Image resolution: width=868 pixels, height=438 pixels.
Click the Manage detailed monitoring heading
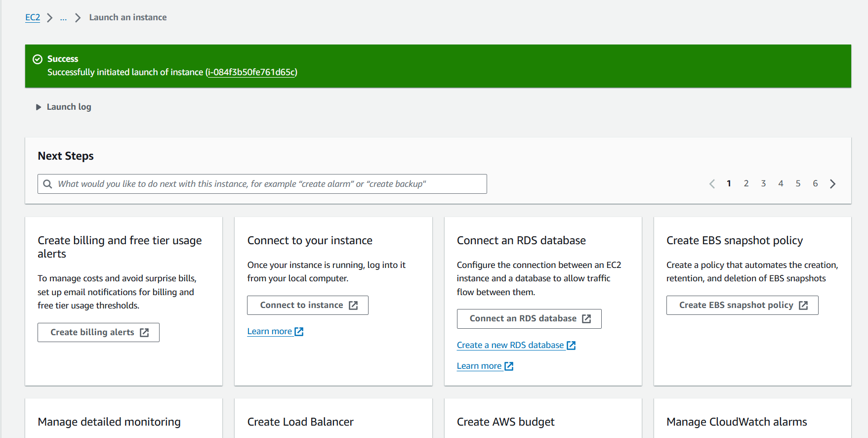click(109, 422)
